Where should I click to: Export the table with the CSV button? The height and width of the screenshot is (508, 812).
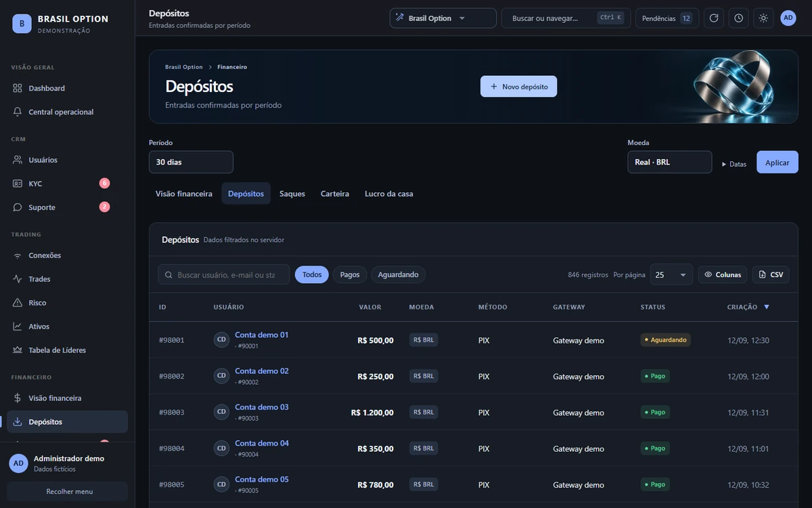point(771,274)
